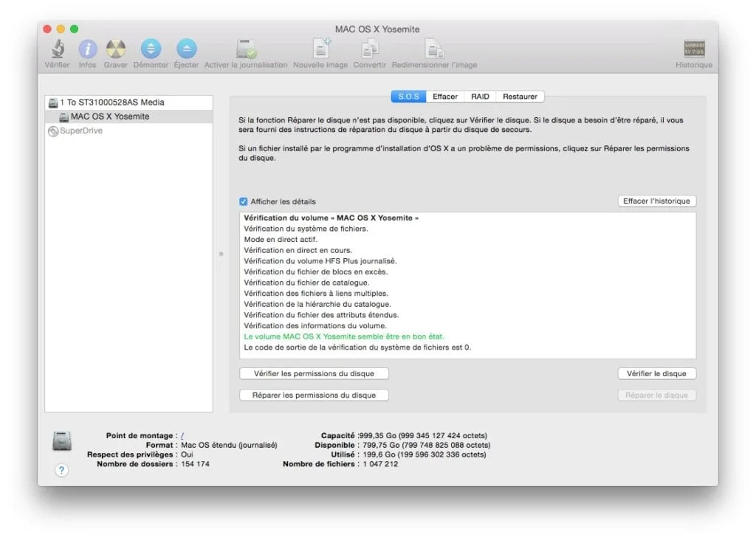This screenshot has width=756, height=540.
Task: Click the Éjecter eject icon
Action: (187, 49)
